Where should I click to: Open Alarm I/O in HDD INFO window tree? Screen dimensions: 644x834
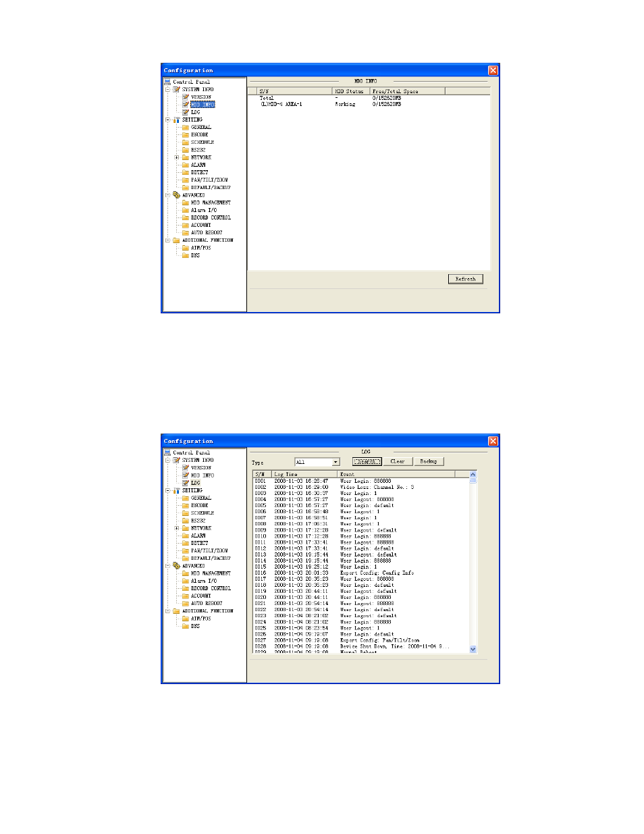(204, 210)
